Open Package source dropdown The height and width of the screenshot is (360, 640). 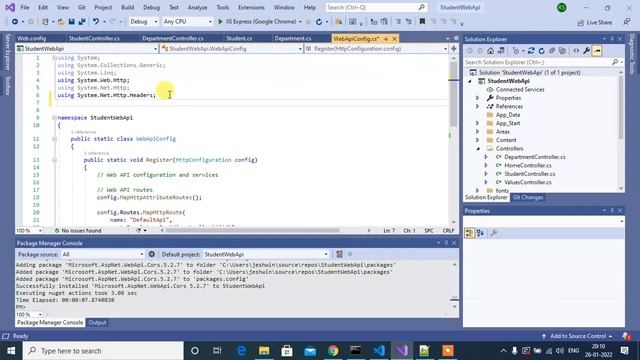(102, 254)
